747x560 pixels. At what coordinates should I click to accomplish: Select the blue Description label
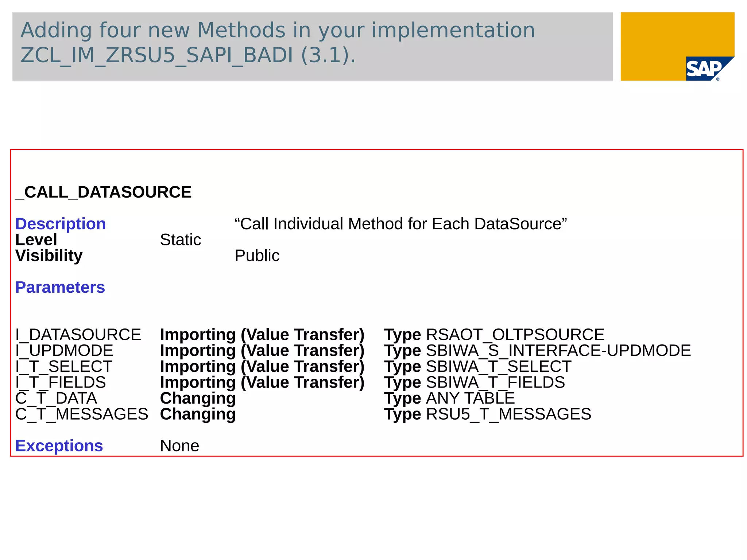tap(61, 224)
